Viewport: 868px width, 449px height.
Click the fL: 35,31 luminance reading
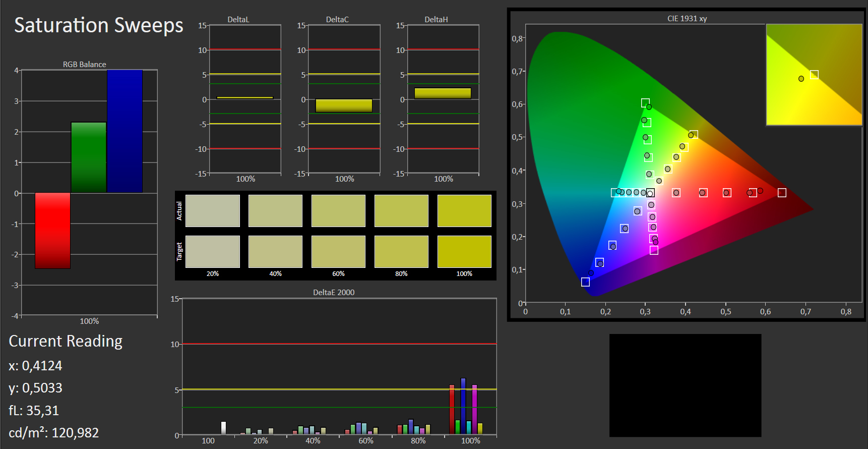coord(34,411)
